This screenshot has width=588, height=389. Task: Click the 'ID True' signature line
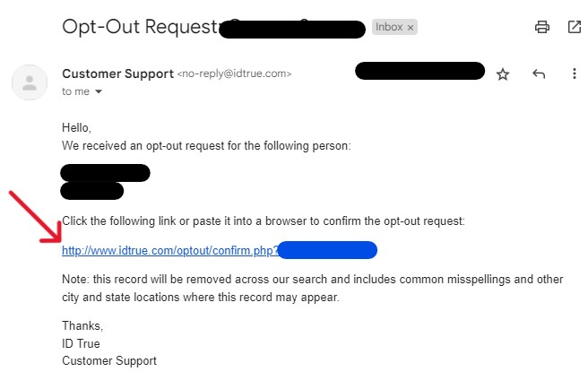pos(81,343)
